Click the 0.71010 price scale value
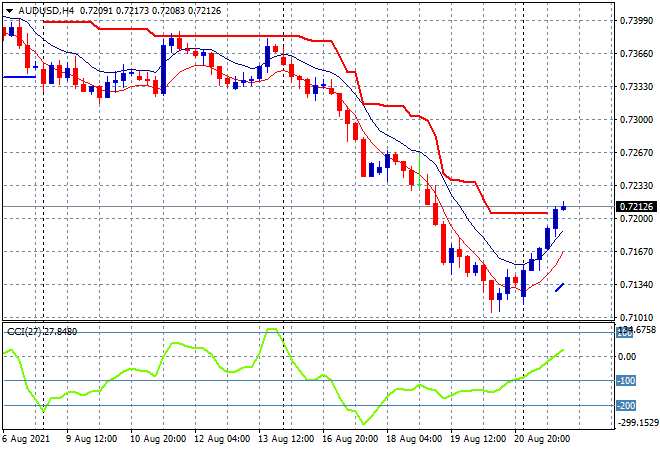 click(x=636, y=317)
